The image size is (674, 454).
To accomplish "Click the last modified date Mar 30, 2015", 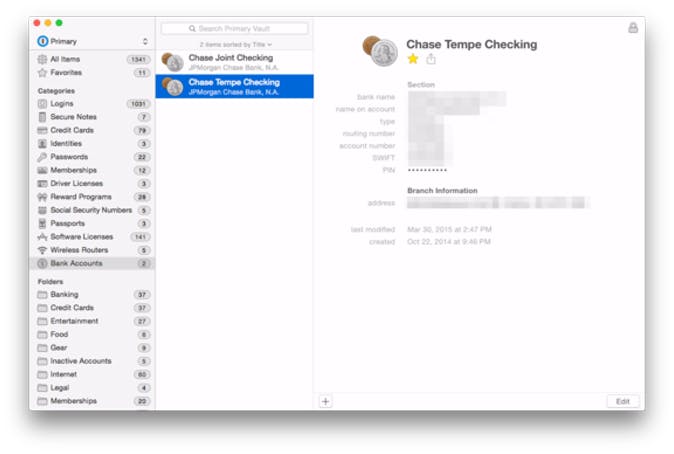I will click(449, 230).
